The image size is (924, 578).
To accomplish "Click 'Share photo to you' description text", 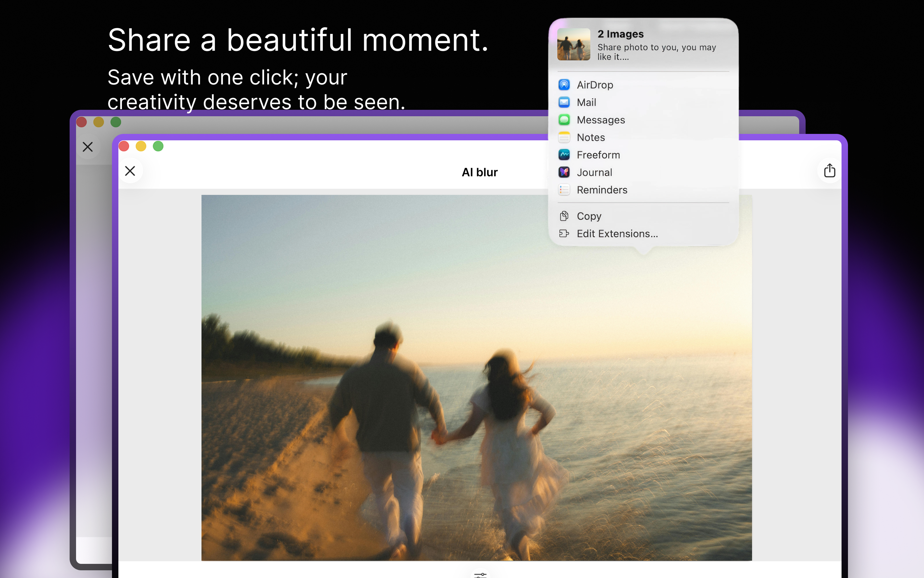I will click(x=656, y=52).
